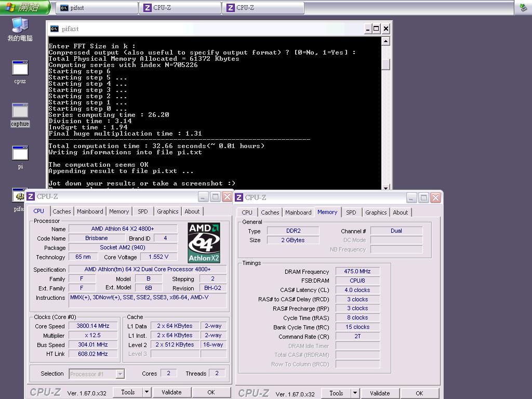The height and width of the screenshot is (399, 532).
Task: Click the right CPU-Z window title icon
Action: (239, 197)
